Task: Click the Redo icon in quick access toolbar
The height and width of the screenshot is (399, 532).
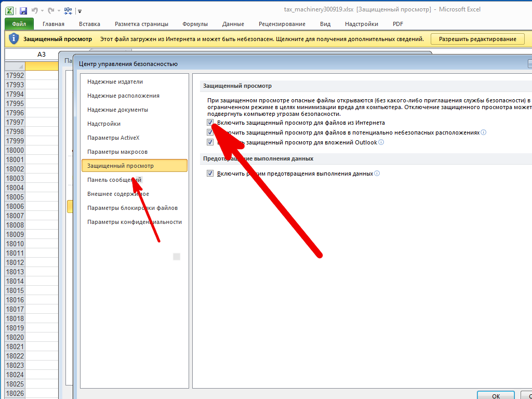Action: (51, 11)
